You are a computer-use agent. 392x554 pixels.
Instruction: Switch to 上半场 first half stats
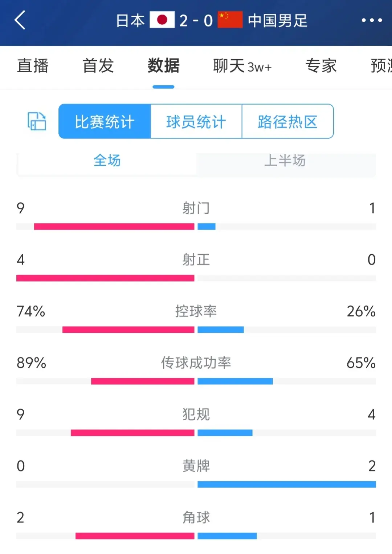pos(285,161)
